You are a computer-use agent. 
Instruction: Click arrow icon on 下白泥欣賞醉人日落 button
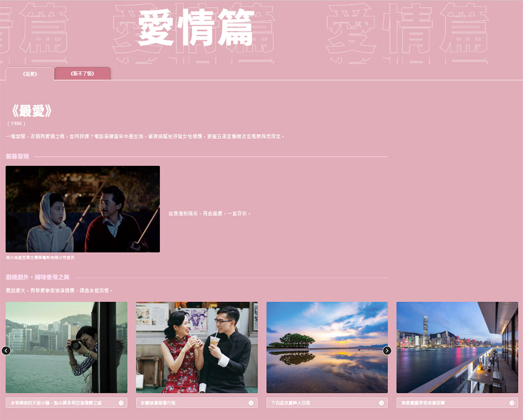click(x=382, y=403)
